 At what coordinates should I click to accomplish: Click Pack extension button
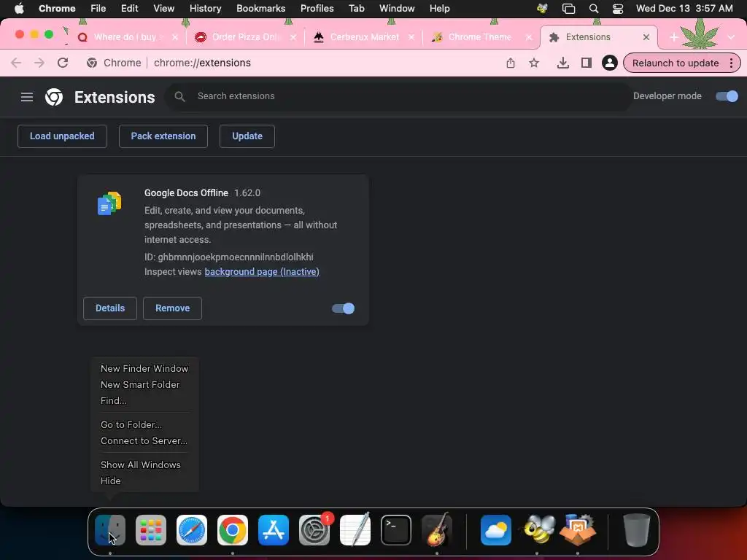(x=163, y=136)
